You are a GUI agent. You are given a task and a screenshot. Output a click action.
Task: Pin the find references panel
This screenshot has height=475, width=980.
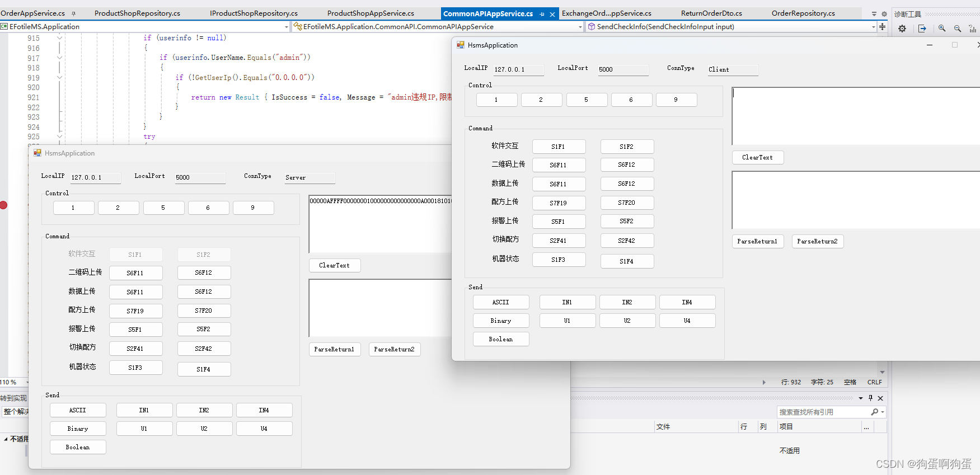click(x=870, y=398)
